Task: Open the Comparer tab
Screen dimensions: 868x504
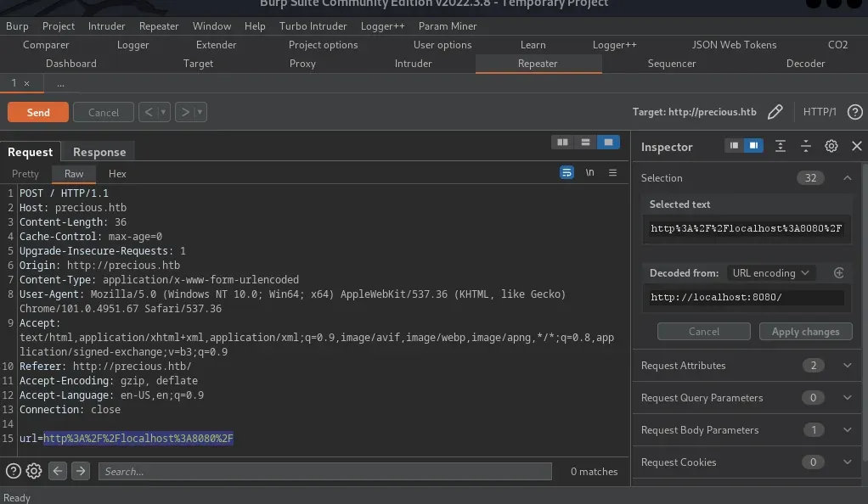Action: (x=46, y=45)
